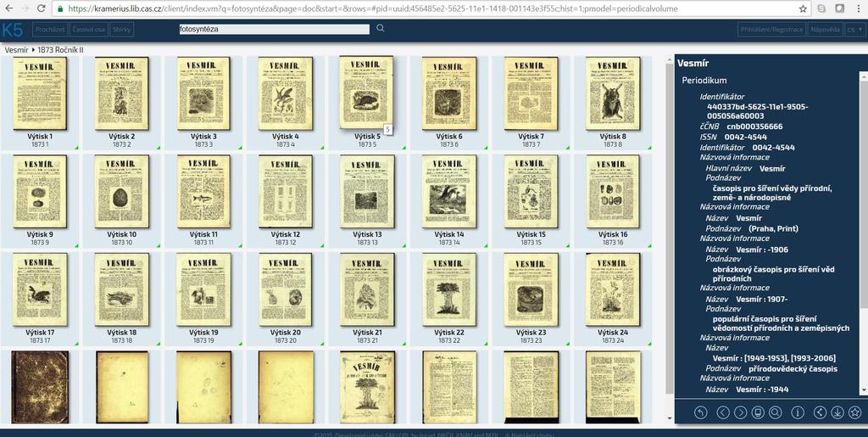This screenshot has width=868, height=437.
Task: Open the title page thumbnail with tree illustration
Action: click(x=368, y=387)
